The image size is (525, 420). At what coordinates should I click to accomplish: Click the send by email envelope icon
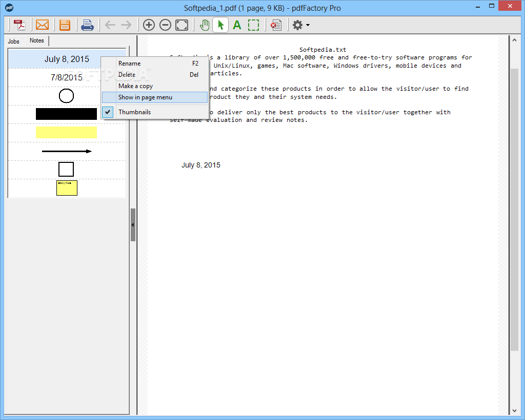(x=42, y=25)
